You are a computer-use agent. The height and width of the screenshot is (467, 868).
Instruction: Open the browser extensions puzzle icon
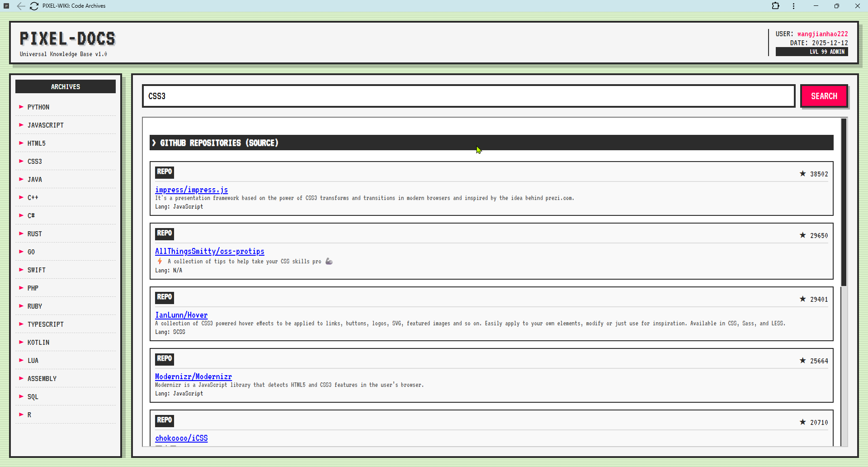776,6
